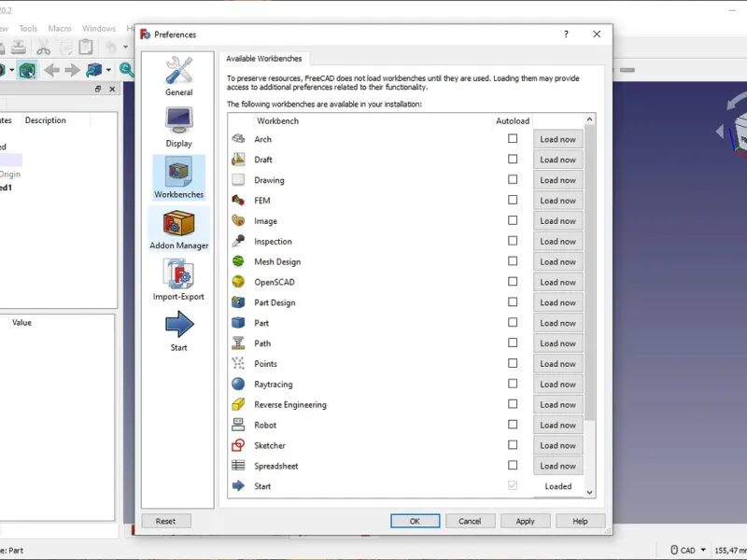Click the Part Design workbench icon
Screen dimensions: 747x560
[238, 302]
